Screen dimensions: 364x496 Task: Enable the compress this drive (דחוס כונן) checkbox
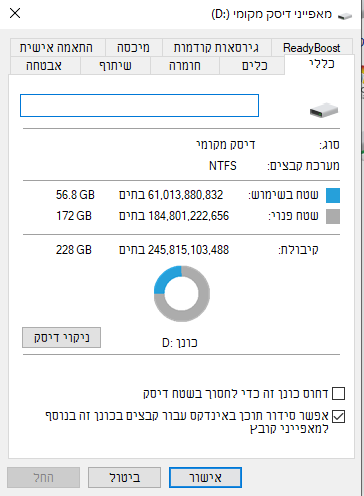pos(339,393)
